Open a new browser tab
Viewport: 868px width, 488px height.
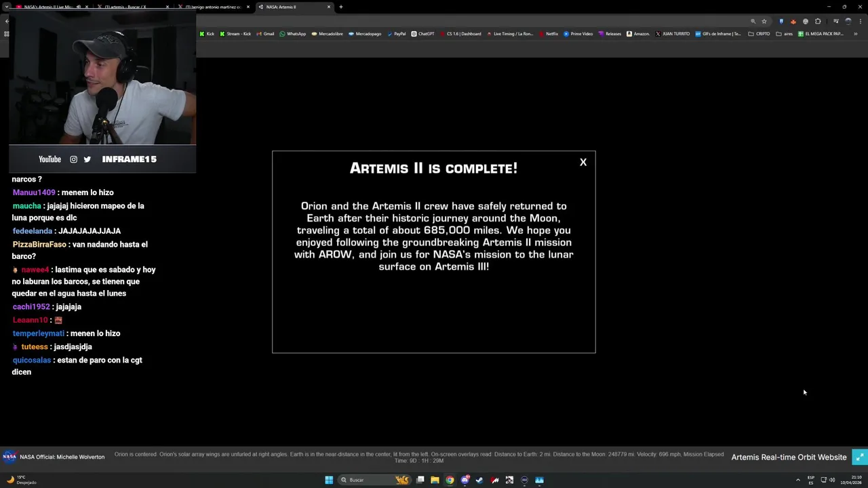pos(340,7)
